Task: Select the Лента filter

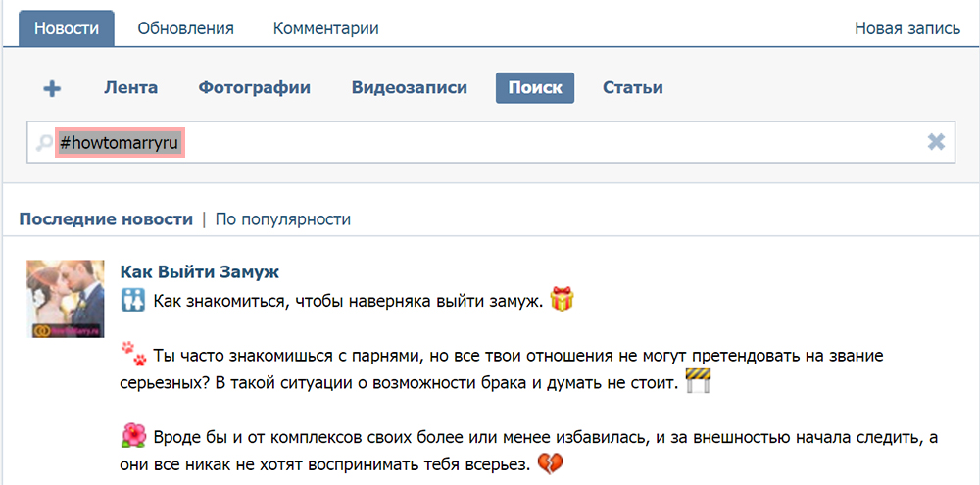Action: (x=130, y=87)
